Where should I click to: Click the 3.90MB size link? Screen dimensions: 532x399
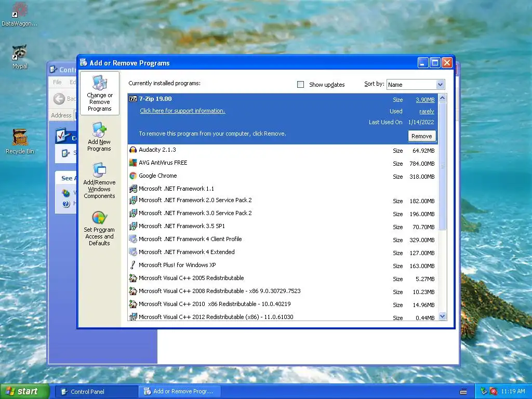click(425, 100)
